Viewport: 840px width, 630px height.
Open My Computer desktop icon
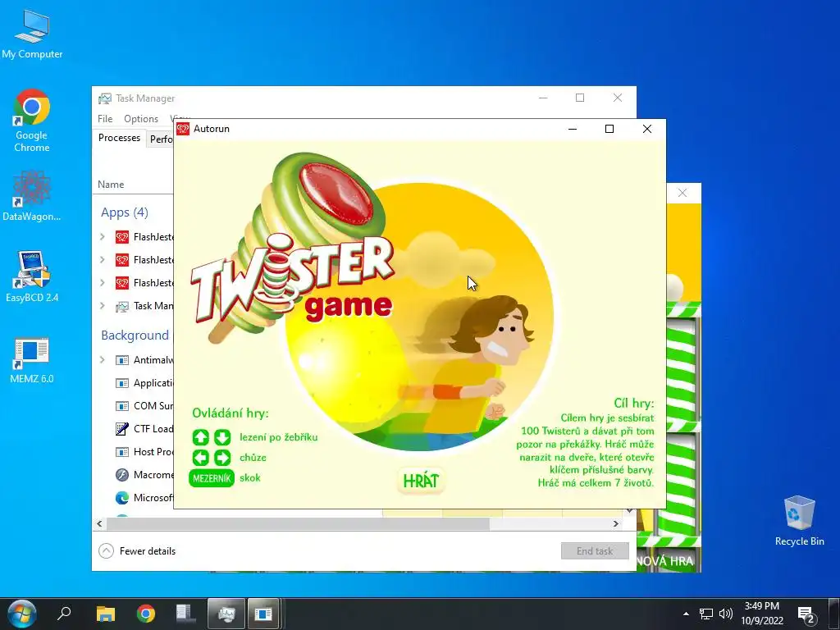(32, 34)
